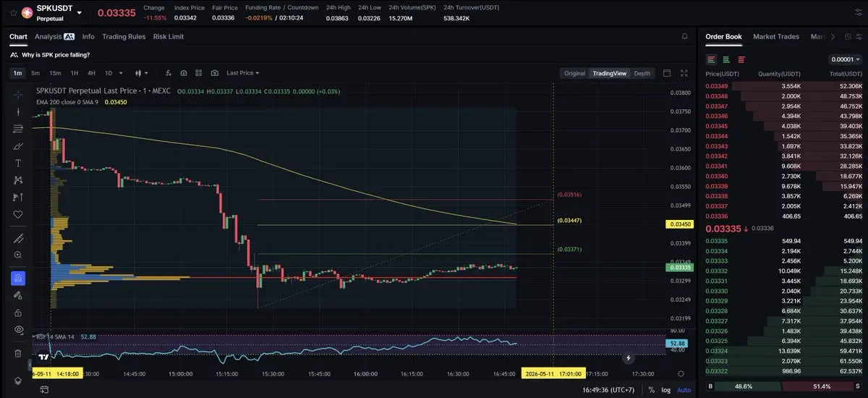Open the Info tab
The image size is (868, 398).
click(x=88, y=36)
